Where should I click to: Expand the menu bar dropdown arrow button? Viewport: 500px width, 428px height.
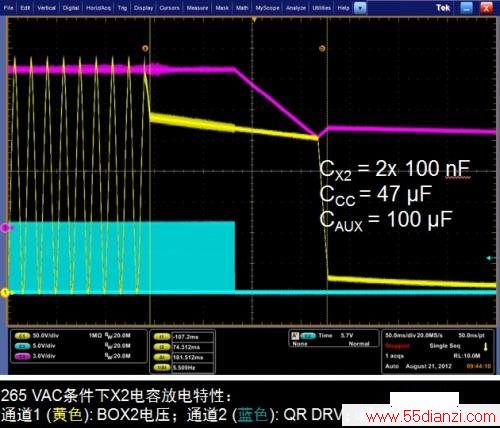tap(360, 8)
